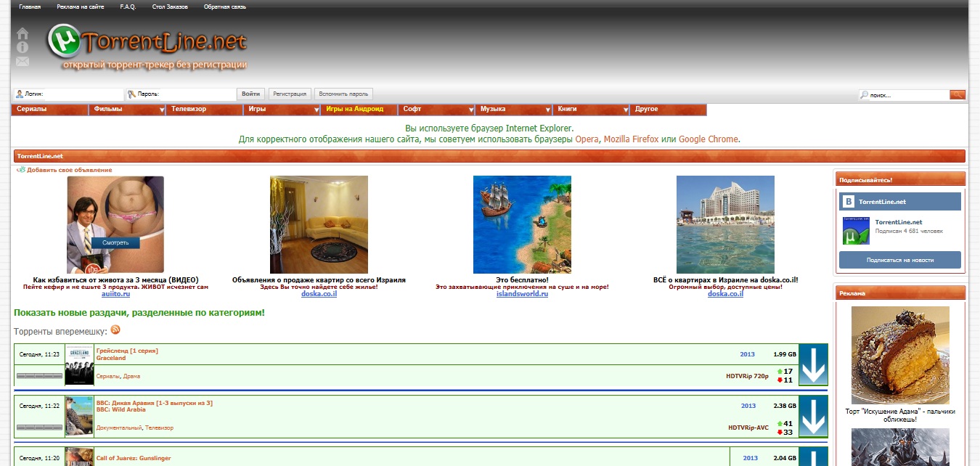This screenshot has width=980, height=466.
Task: Click Подписаться на новости button
Action: pos(899,260)
